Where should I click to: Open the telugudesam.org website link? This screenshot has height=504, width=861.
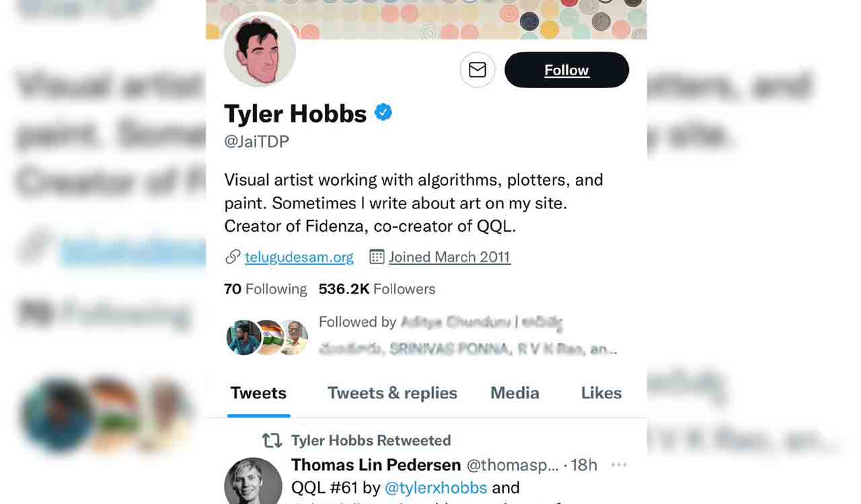coord(299,257)
